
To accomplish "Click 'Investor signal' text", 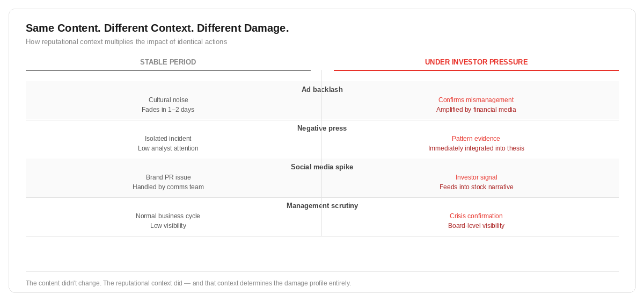I will [x=476, y=177].
